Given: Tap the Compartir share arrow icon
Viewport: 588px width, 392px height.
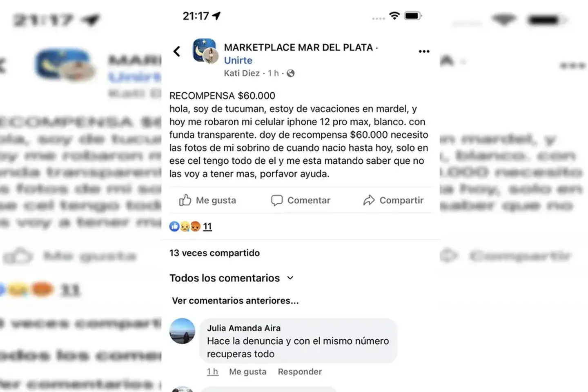Looking at the screenshot, I should pos(369,200).
